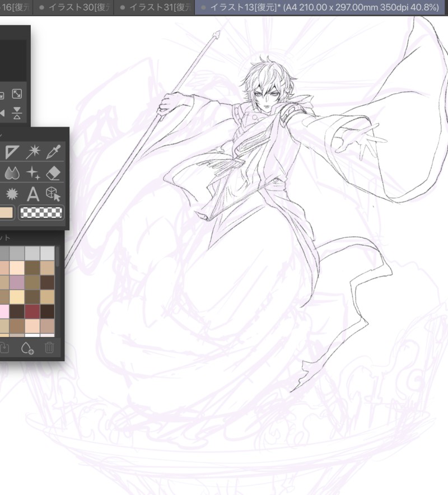Image resolution: width=448 pixels, height=495 pixels.
Task: Select the transparent checkerboard color
Action: [x=41, y=212]
